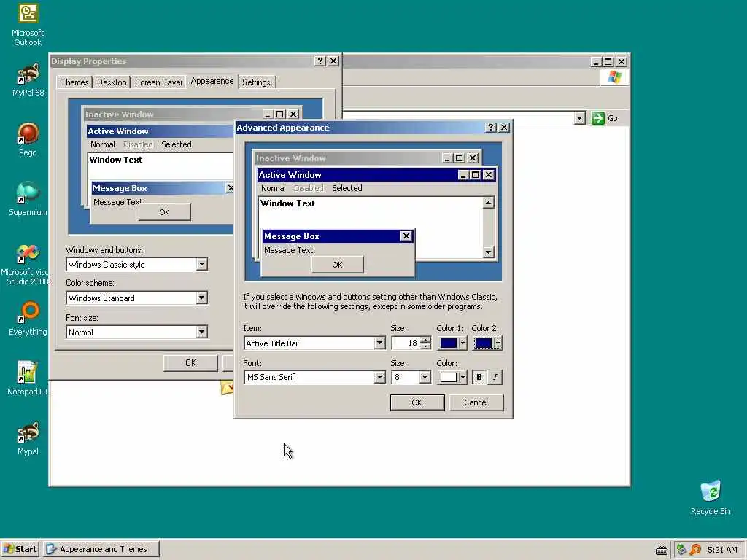Click Normal menu item in Advanced preview
The image size is (747, 560).
pyautogui.click(x=273, y=188)
